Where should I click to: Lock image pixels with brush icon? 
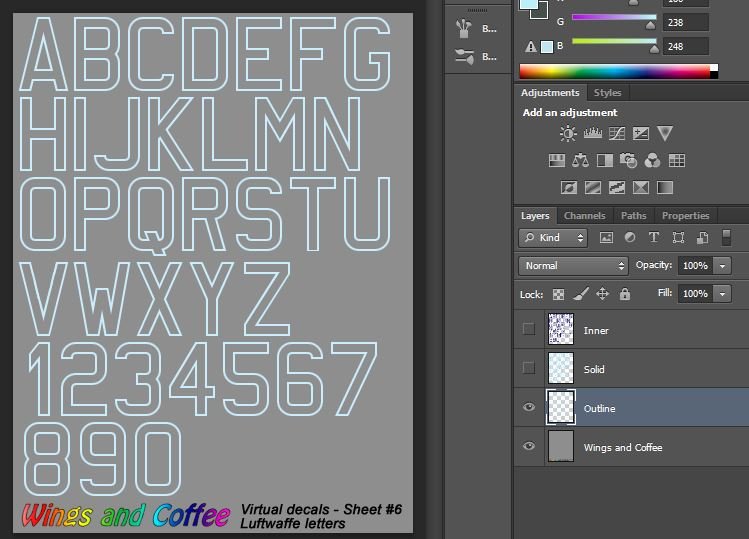[580, 294]
